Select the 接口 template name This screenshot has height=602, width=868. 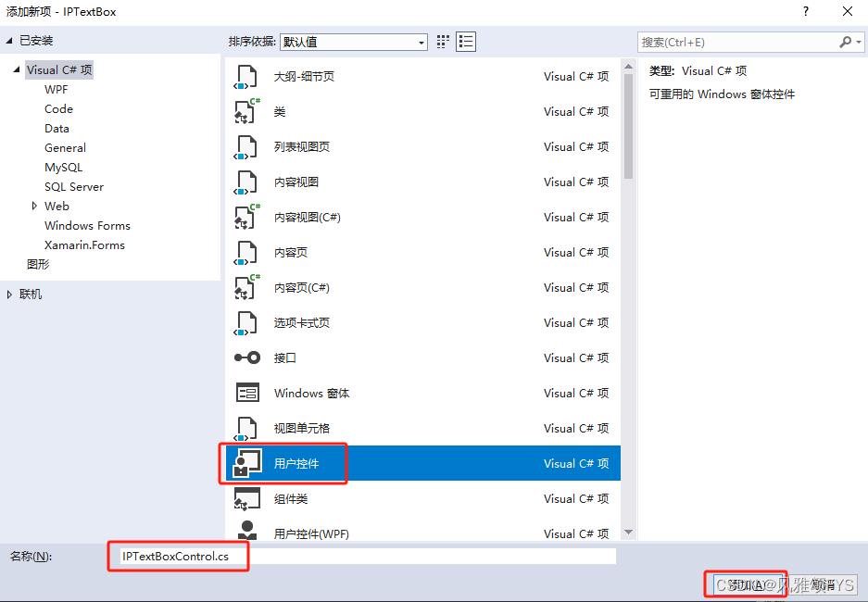pos(285,358)
